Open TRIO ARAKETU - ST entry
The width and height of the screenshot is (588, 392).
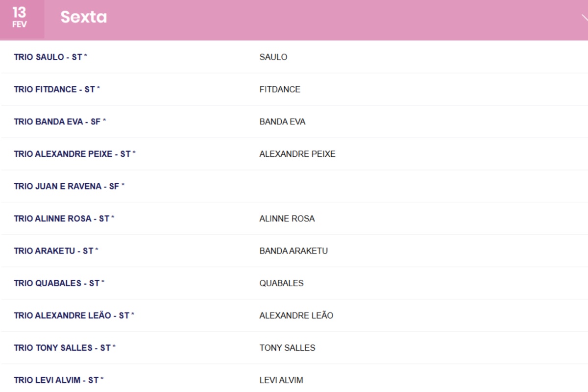56,251
